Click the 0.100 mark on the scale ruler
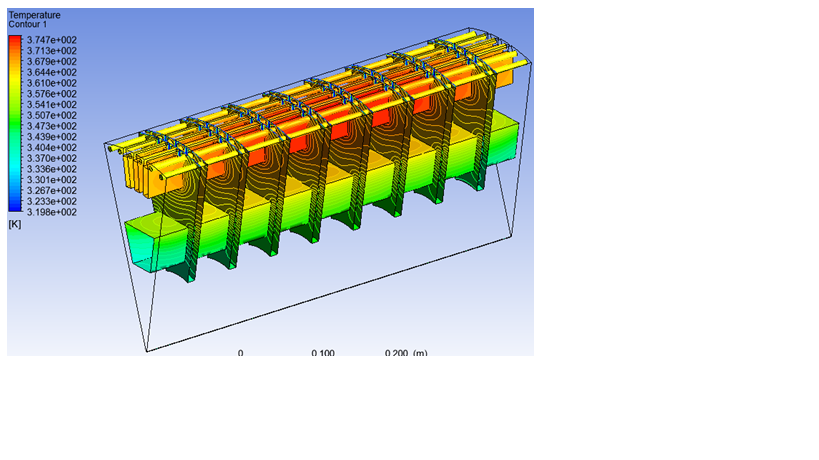This screenshot has width=819, height=460. 323,353
